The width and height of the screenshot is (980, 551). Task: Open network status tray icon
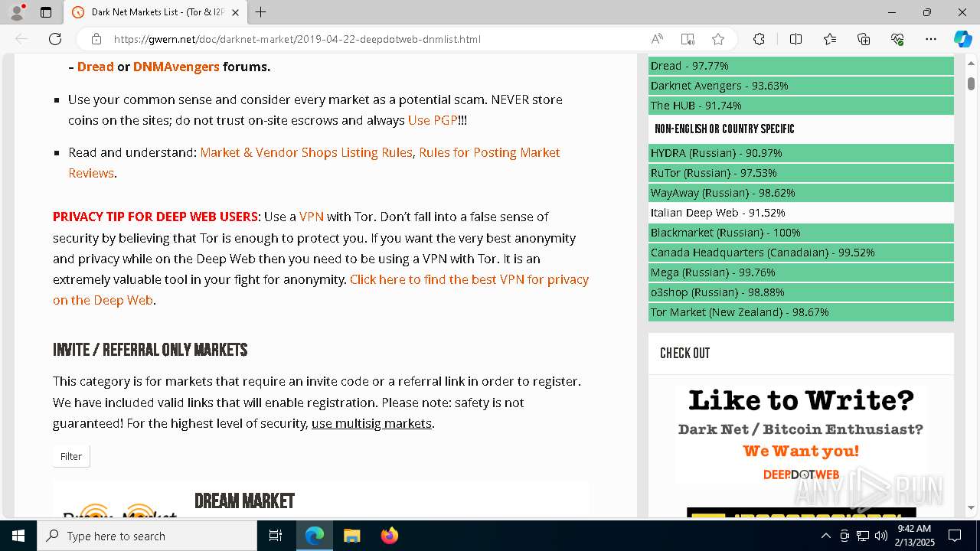pos(863,536)
